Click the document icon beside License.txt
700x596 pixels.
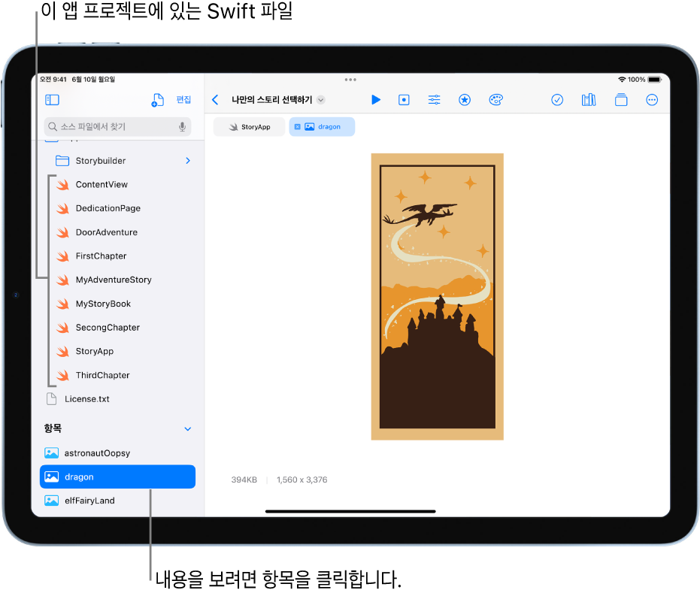(51, 399)
